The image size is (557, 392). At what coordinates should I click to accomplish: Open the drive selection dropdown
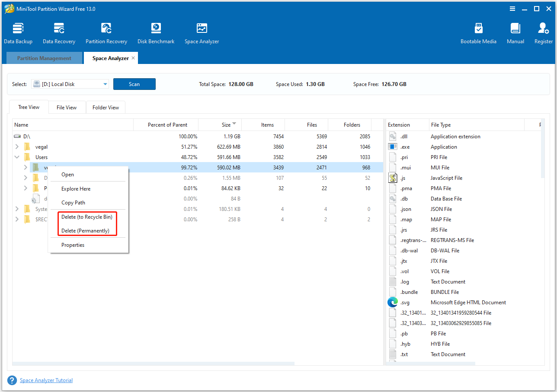pos(104,84)
